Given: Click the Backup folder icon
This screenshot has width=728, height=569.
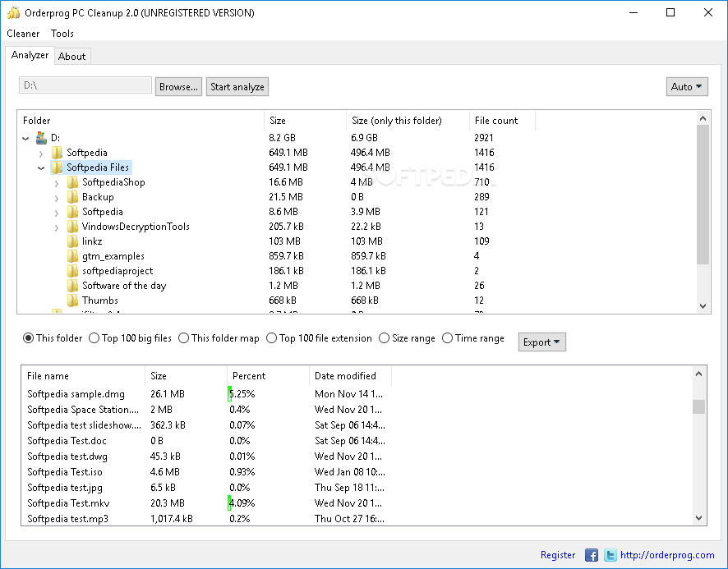Looking at the screenshot, I should [x=72, y=197].
